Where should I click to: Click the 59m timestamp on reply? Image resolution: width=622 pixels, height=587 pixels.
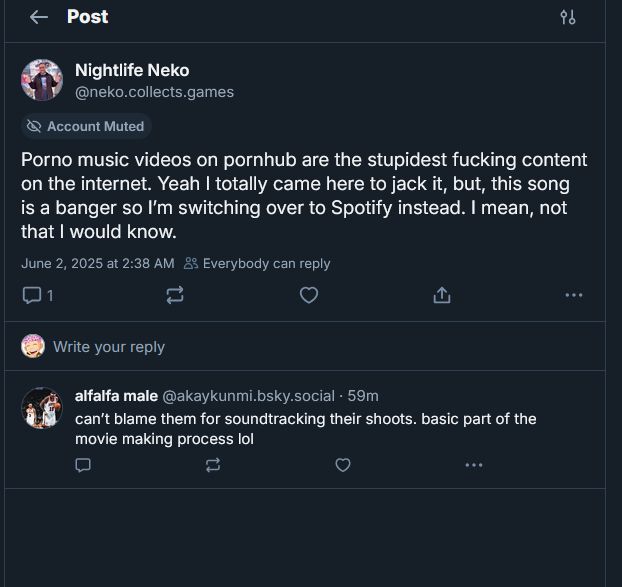pos(363,396)
